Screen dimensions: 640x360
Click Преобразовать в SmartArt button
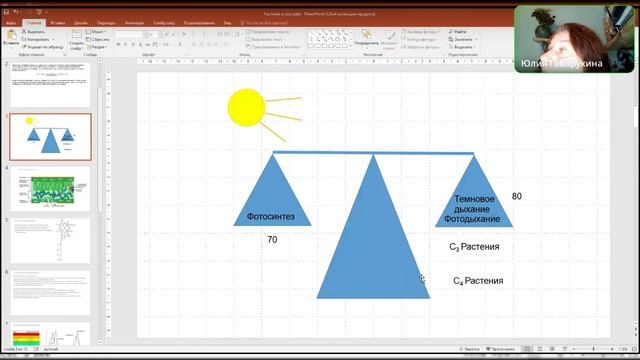pos(273,47)
